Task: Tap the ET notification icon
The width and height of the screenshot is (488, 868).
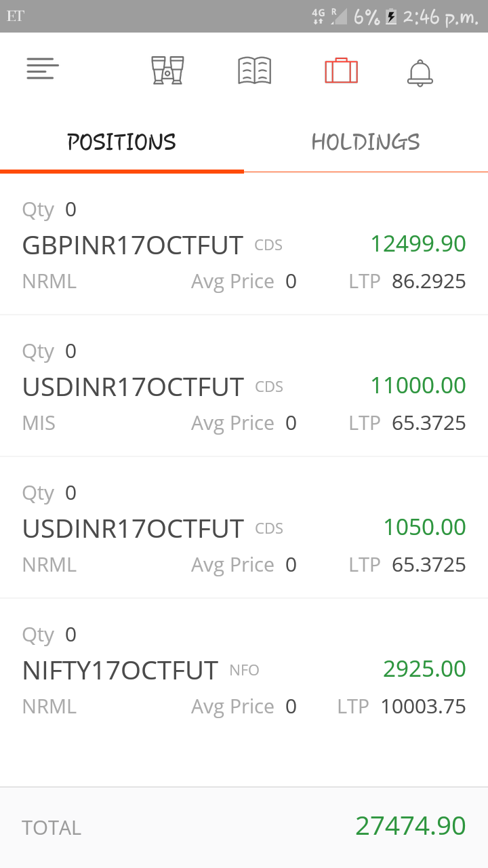Action: [15, 16]
